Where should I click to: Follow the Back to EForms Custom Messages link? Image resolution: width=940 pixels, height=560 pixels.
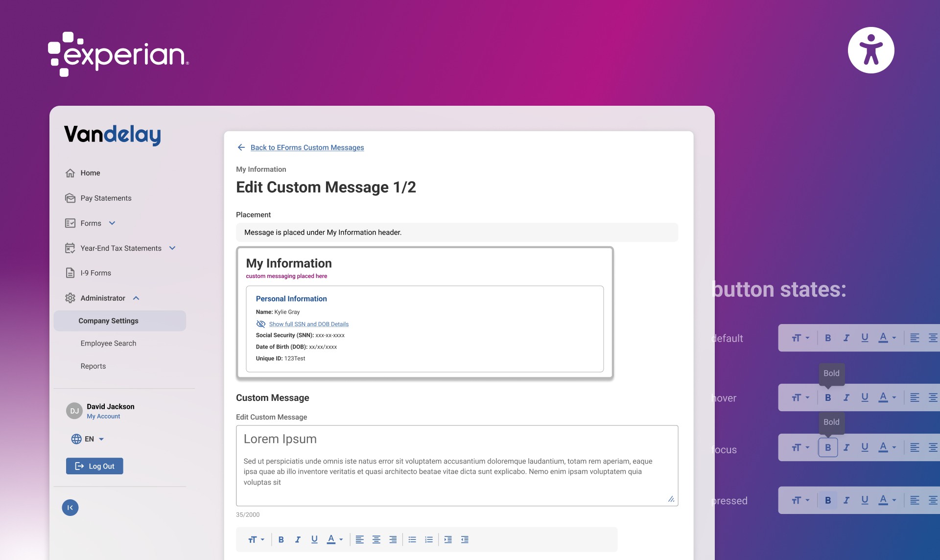click(307, 147)
